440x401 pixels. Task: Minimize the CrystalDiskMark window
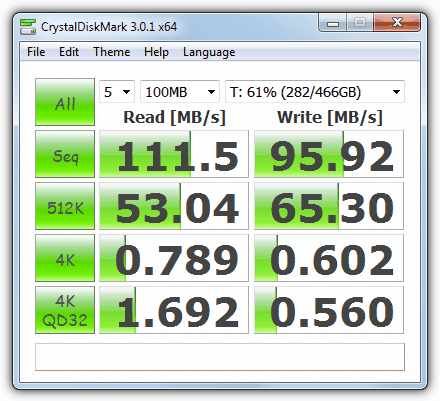pos(333,23)
